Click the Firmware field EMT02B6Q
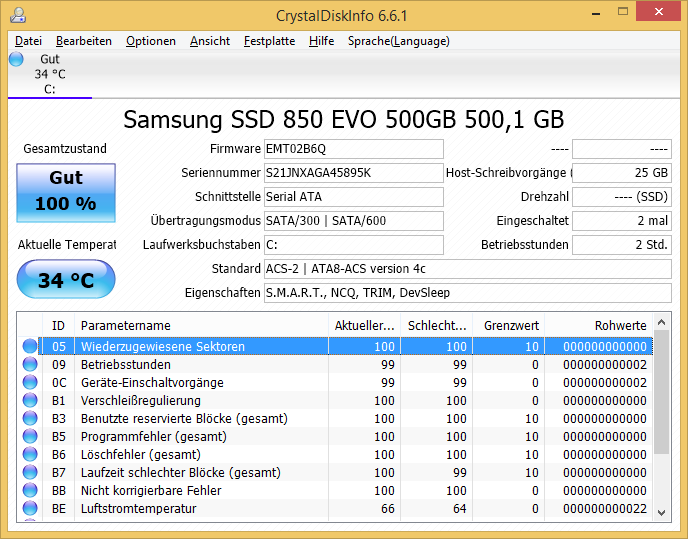The width and height of the screenshot is (688, 539). (x=354, y=149)
